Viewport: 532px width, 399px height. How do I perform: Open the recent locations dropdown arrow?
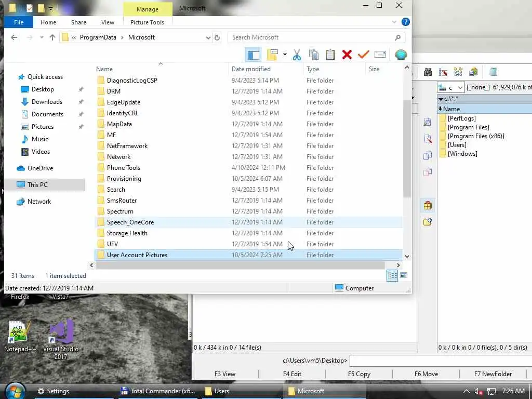(x=42, y=37)
